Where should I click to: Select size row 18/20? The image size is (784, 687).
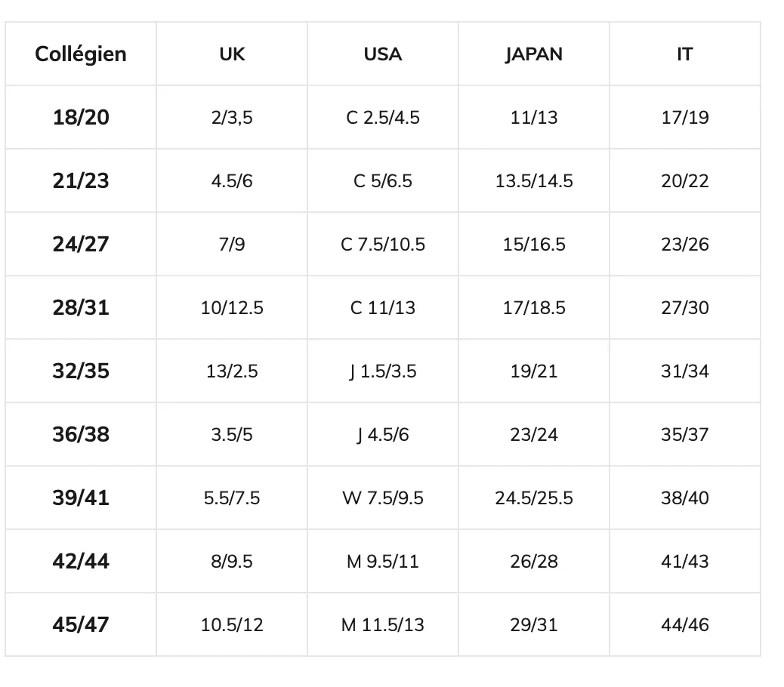[x=383, y=118]
